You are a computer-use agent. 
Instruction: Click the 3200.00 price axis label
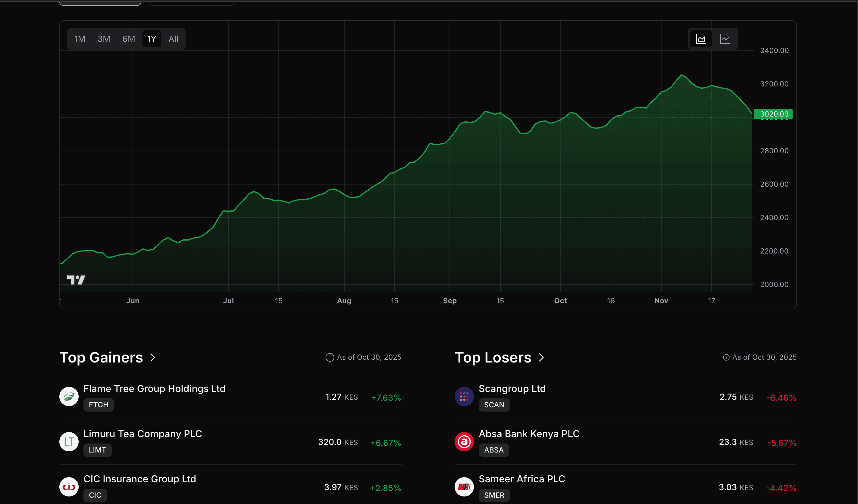tap(774, 84)
